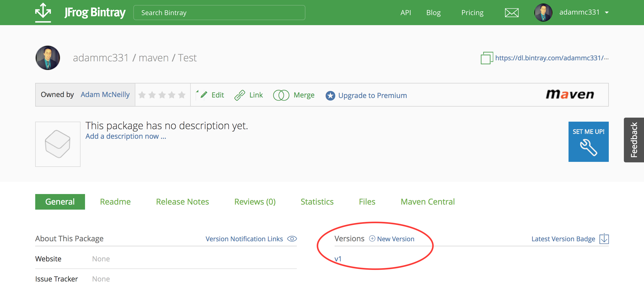
Task: Rate the package five stars
Action: pos(182,95)
